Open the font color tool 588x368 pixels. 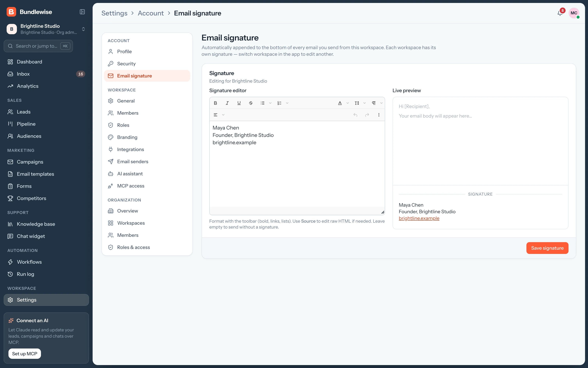[x=340, y=103]
